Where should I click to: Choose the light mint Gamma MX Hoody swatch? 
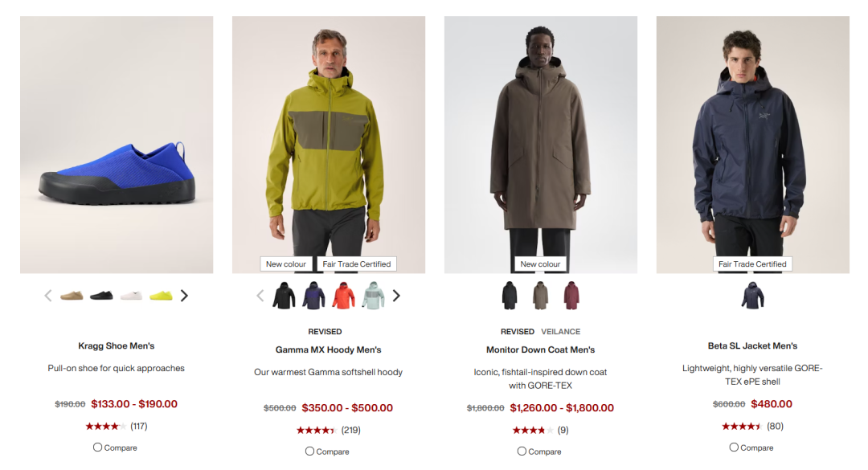click(373, 296)
